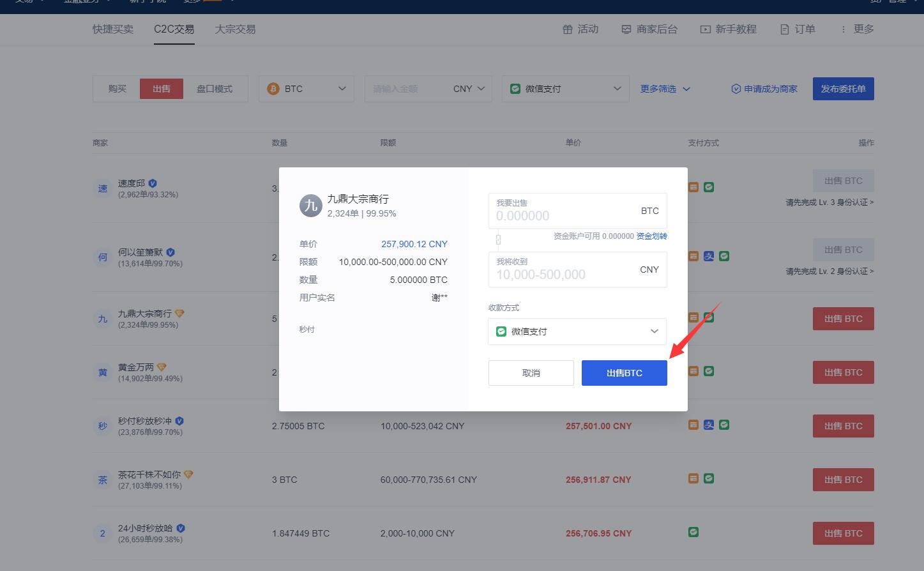Screen dimensions: 924x571
Task: Click the 出售BTC confirm button in the dialog
Action: [624, 372]
